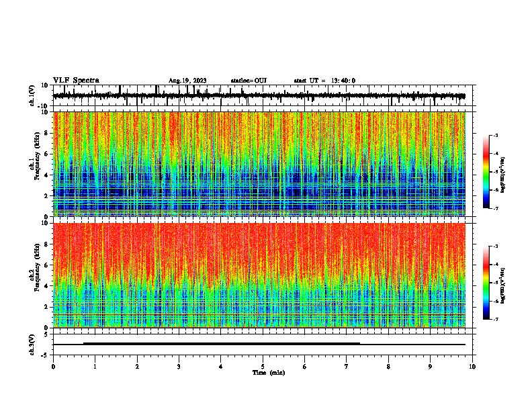
Task: Click the '2' kHz tick of ch.2 spectrogram
Action: click(x=47, y=307)
